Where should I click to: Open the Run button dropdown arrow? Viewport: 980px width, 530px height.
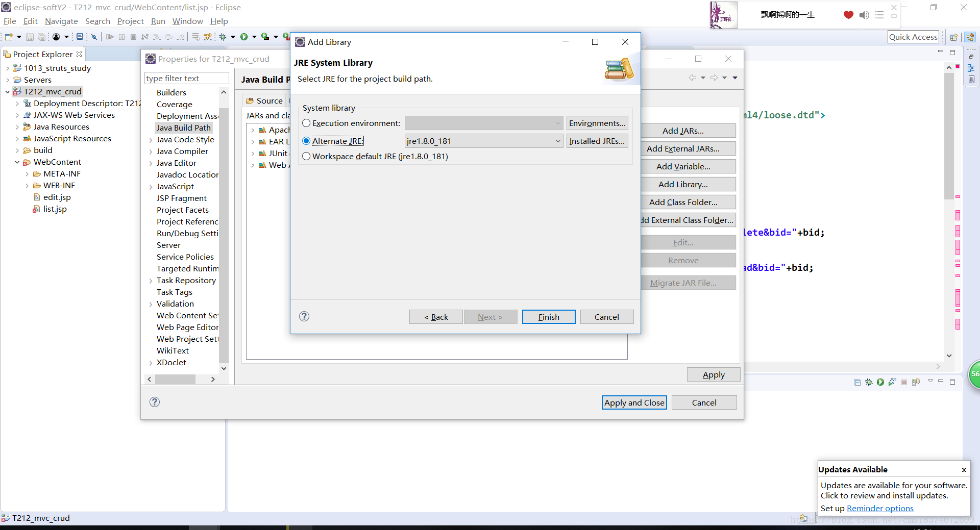coord(254,37)
